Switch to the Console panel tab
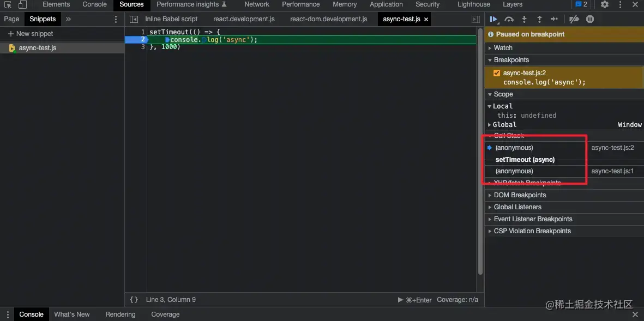 [x=94, y=4]
